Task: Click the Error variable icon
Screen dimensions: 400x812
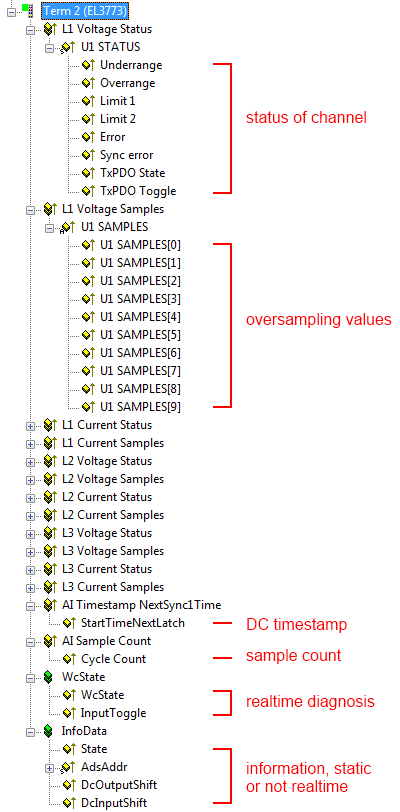Action: coord(88,137)
